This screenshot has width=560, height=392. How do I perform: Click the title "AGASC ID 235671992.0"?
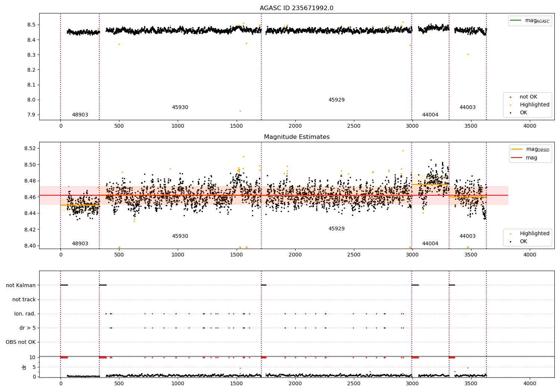pos(296,8)
